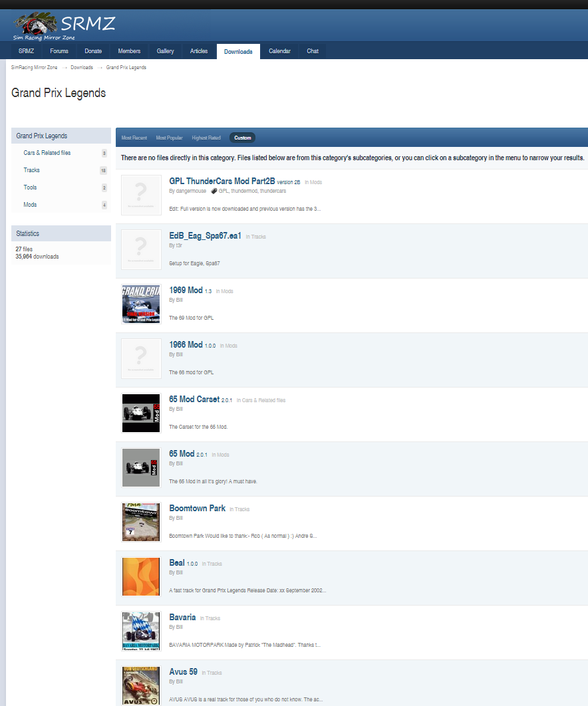Sort files by Most Popular
The height and width of the screenshot is (706, 588).
tap(170, 138)
